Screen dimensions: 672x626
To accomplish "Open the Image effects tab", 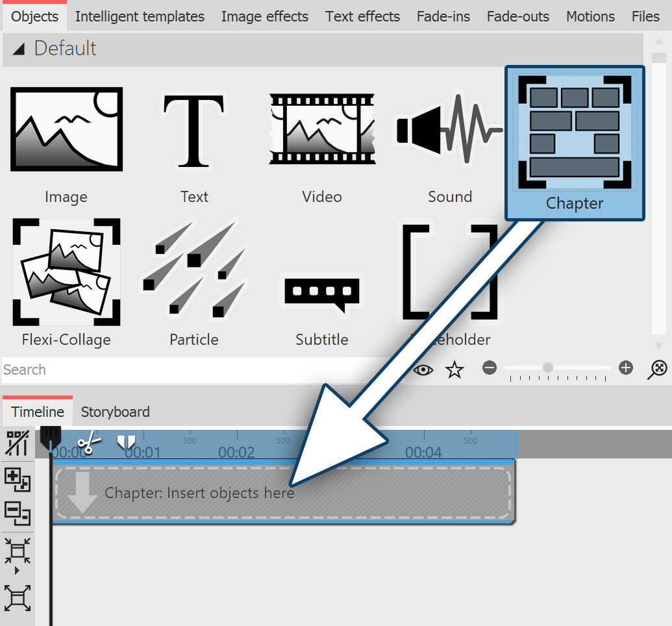I will (x=264, y=17).
